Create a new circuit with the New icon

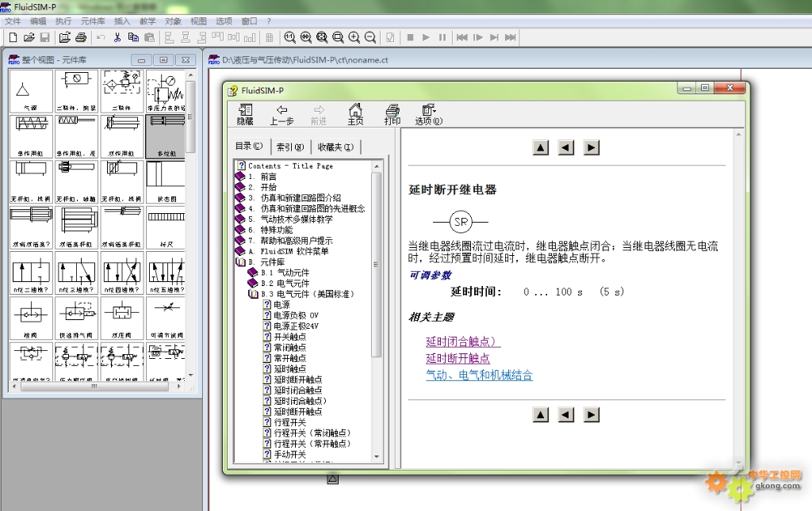[13, 37]
